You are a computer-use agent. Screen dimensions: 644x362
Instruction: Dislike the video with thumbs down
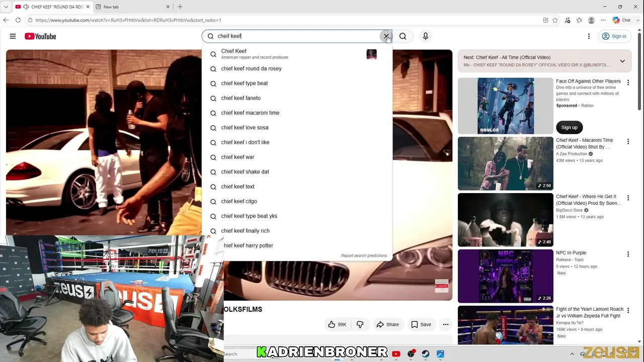click(360, 325)
